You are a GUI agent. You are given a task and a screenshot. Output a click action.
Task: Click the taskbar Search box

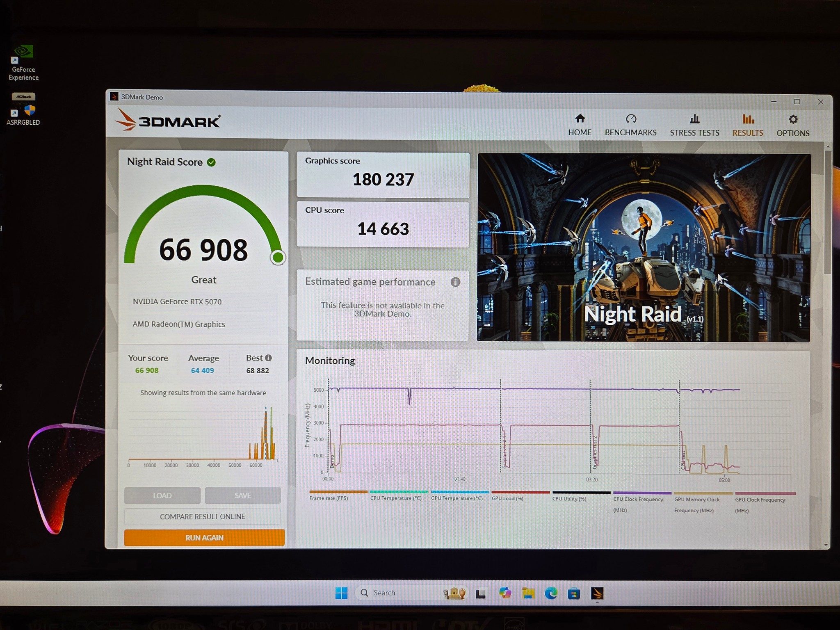pos(411,593)
